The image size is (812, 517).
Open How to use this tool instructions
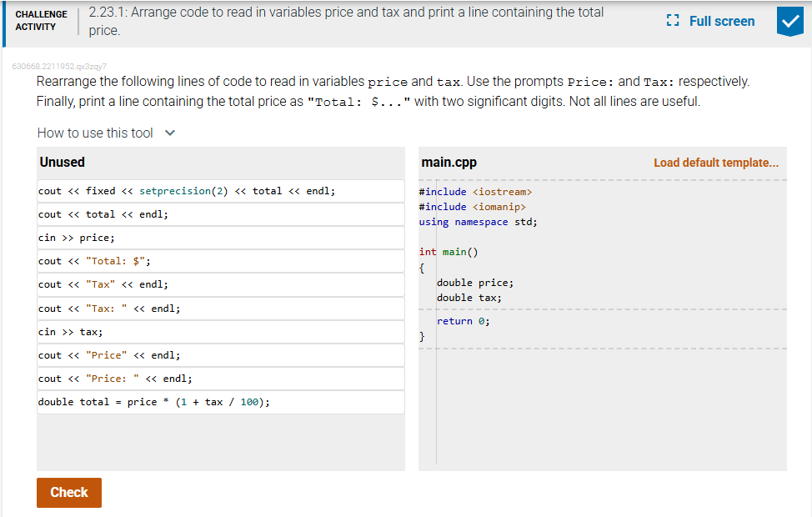point(95,133)
